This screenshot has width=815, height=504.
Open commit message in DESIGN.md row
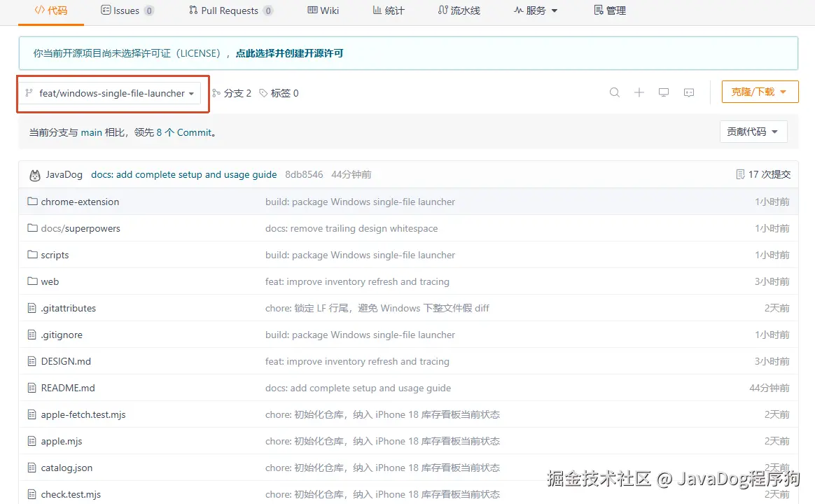pos(357,361)
